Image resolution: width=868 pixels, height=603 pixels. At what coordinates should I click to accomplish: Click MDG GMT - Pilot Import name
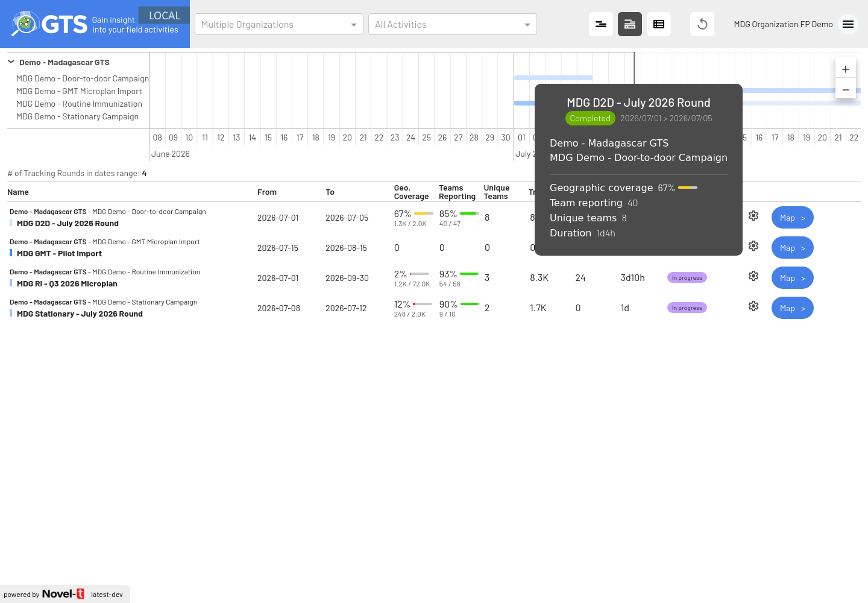pyautogui.click(x=59, y=253)
